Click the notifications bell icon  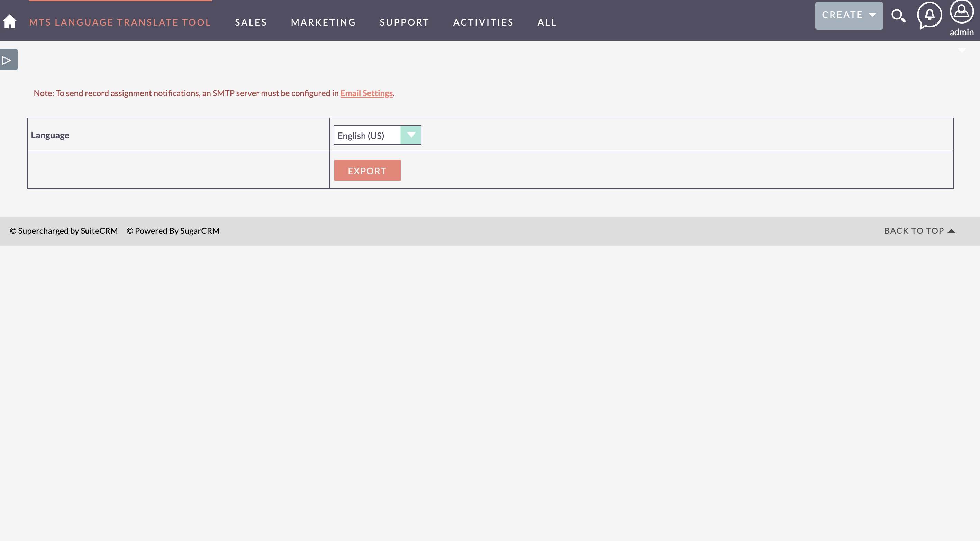(929, 16)
